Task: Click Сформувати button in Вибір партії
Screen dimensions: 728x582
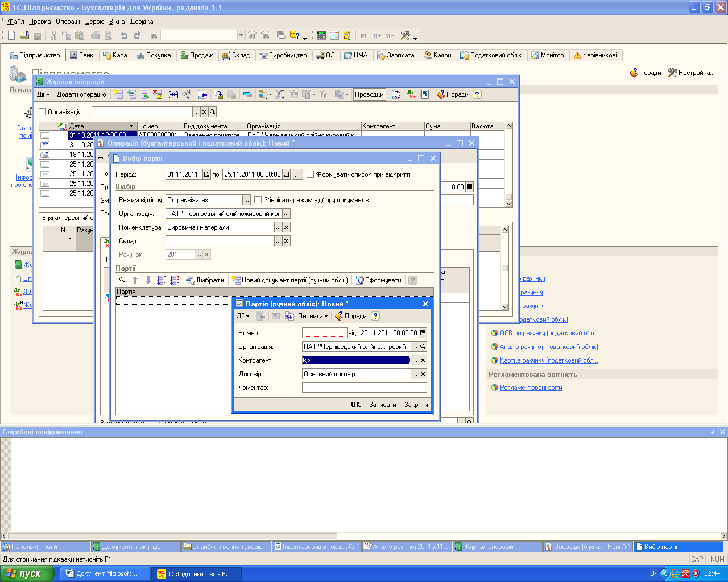Action: pyautogui.click(x=379, y=280)
